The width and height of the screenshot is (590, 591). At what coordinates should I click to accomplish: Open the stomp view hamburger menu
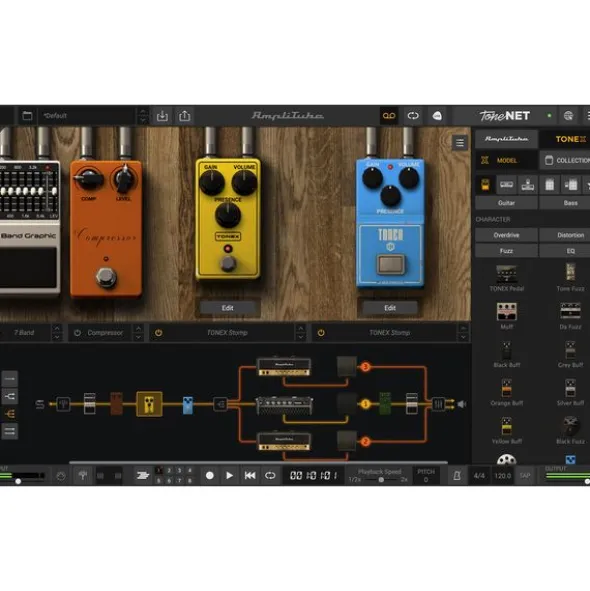tap(460, 143)
